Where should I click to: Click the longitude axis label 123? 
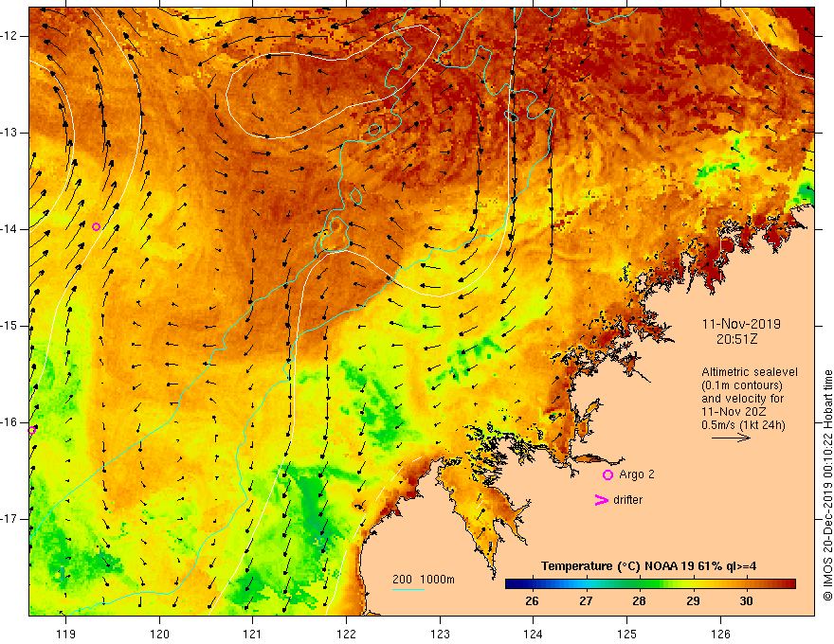click(x=440, y=634)
